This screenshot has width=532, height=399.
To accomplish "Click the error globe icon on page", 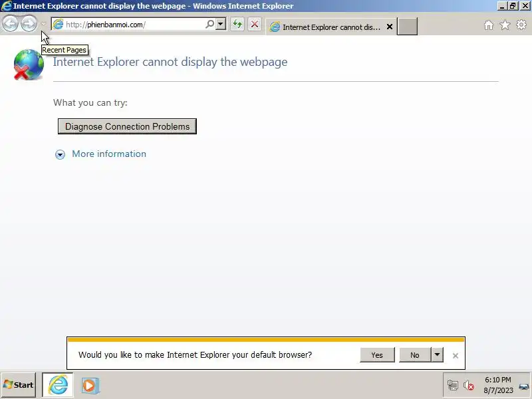I will tap(29, 65).
